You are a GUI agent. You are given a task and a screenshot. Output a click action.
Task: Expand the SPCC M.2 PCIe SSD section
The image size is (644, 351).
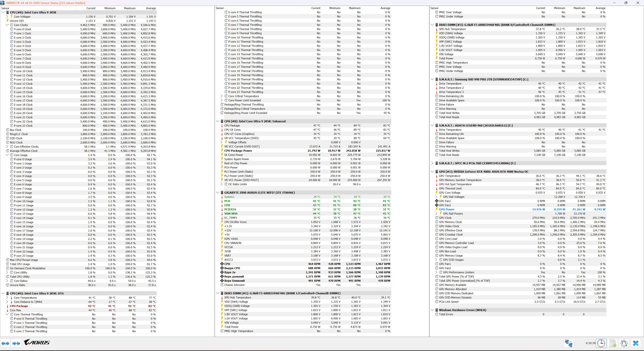click(432, 163)
